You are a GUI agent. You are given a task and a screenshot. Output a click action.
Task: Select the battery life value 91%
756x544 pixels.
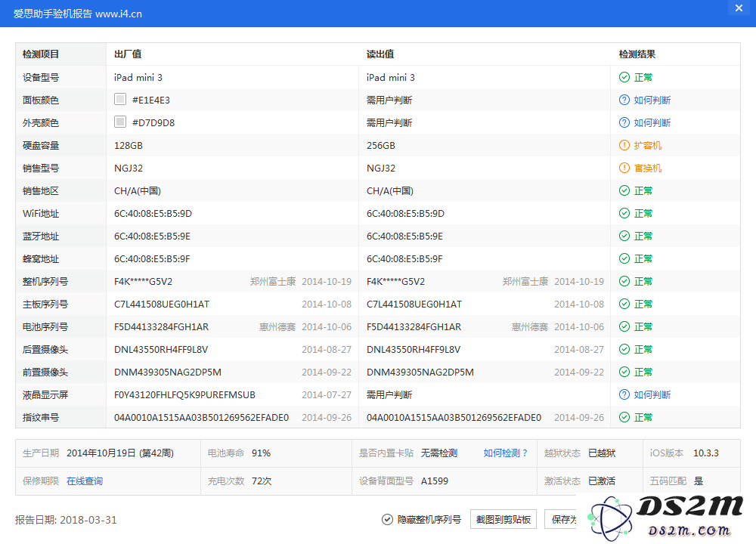(x=261, y=453)
